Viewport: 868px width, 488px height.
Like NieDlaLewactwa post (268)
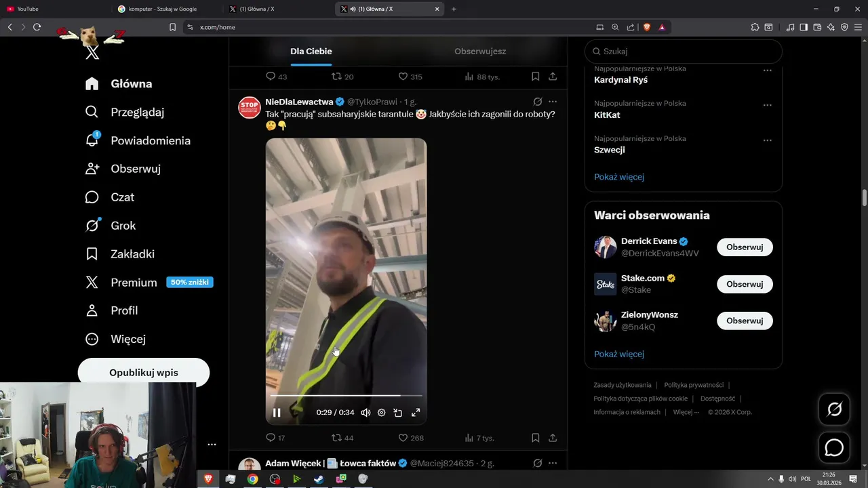411,438
